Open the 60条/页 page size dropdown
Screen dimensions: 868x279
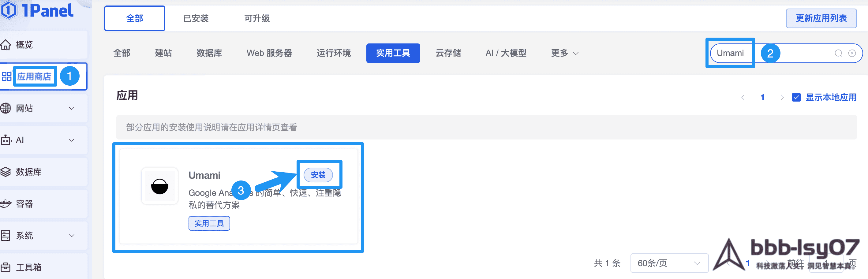pyautogui.click(x=669, y=263)
